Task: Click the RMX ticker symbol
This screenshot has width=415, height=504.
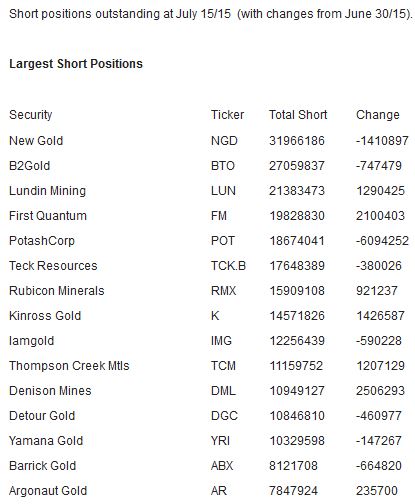Action: pos(223,291)
